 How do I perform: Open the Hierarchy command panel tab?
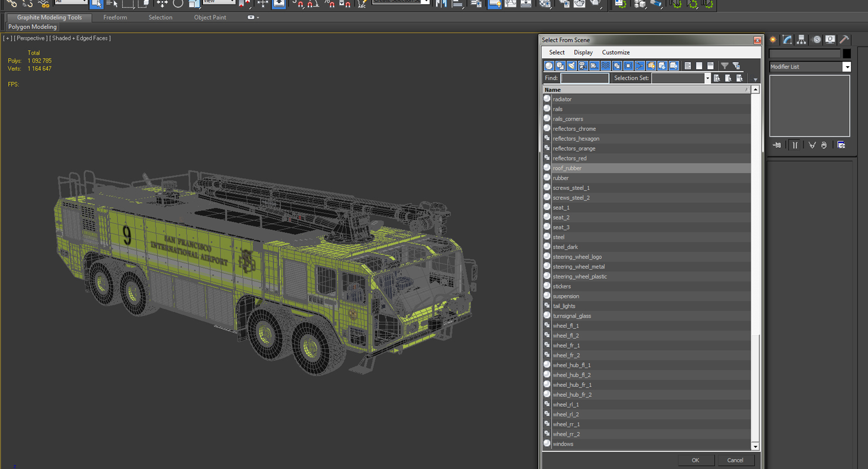pos(801,40)
